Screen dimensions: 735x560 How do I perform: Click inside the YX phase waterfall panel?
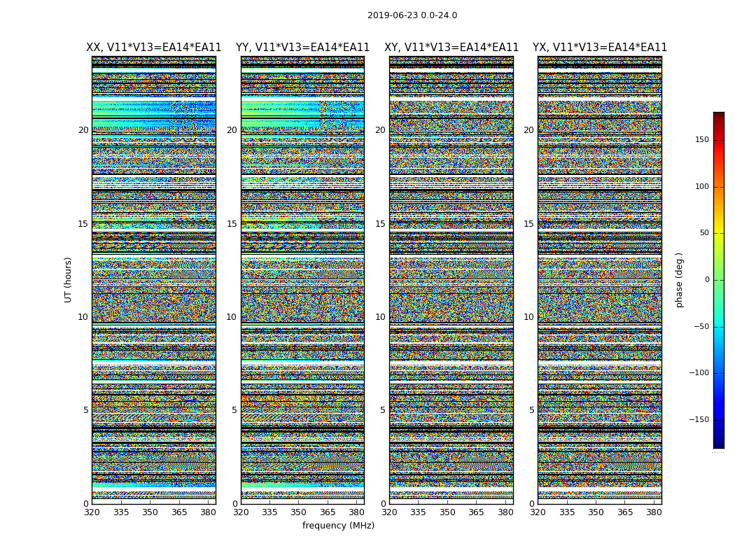point(600,280)
